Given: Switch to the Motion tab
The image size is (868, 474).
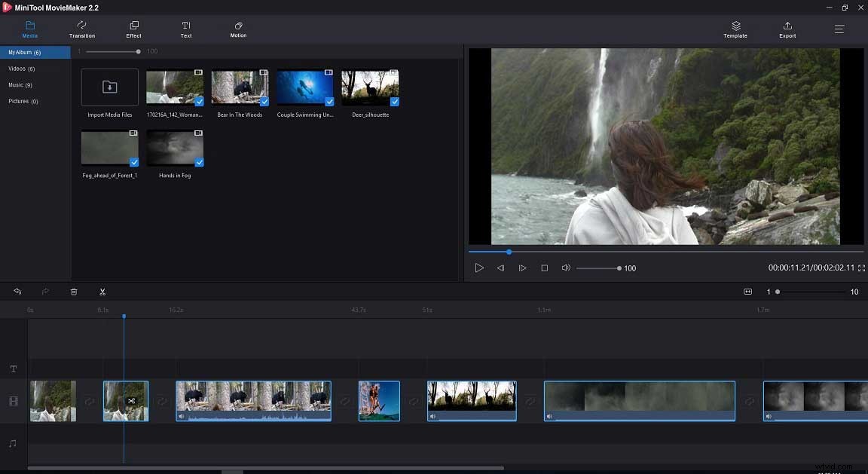Looking at the screenshot, I should click(237, 30).
